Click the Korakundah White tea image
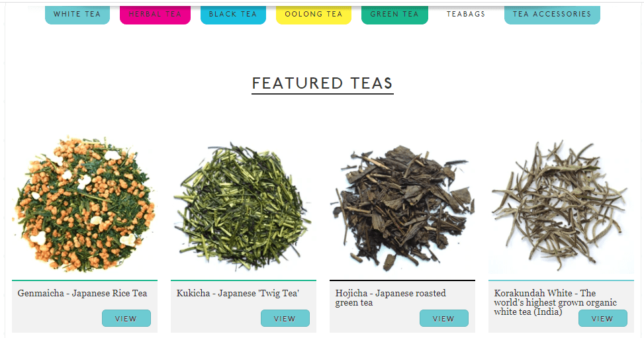 pyautogui.click(x=561, y=204)
